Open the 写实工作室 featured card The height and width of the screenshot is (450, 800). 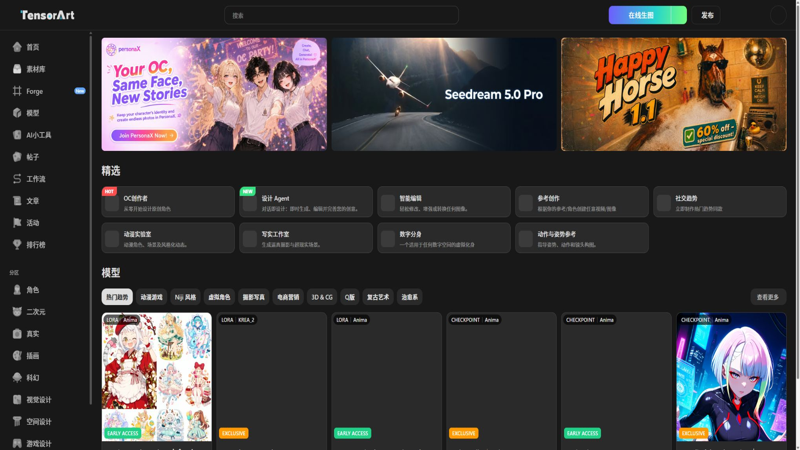306,238
